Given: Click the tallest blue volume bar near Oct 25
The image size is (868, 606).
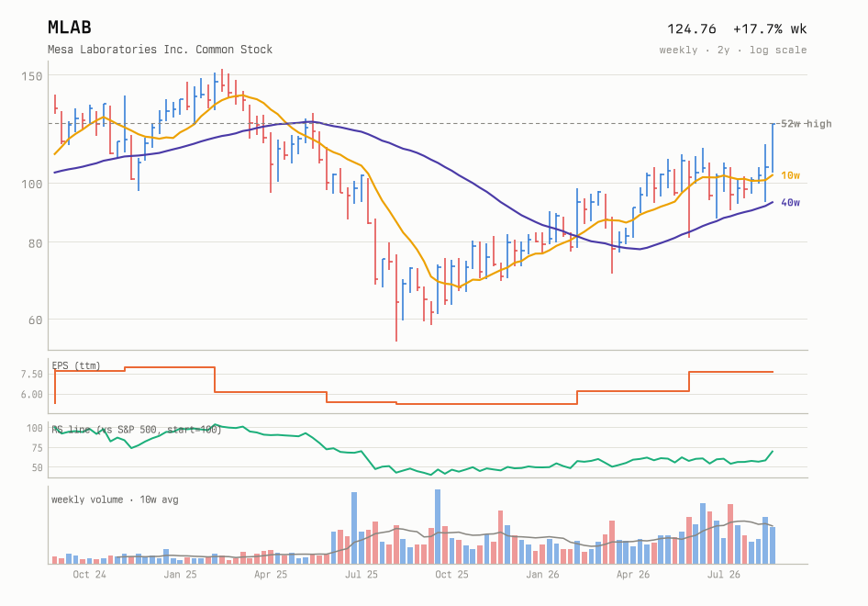Looking at the screenshot, I should (438, 527).
